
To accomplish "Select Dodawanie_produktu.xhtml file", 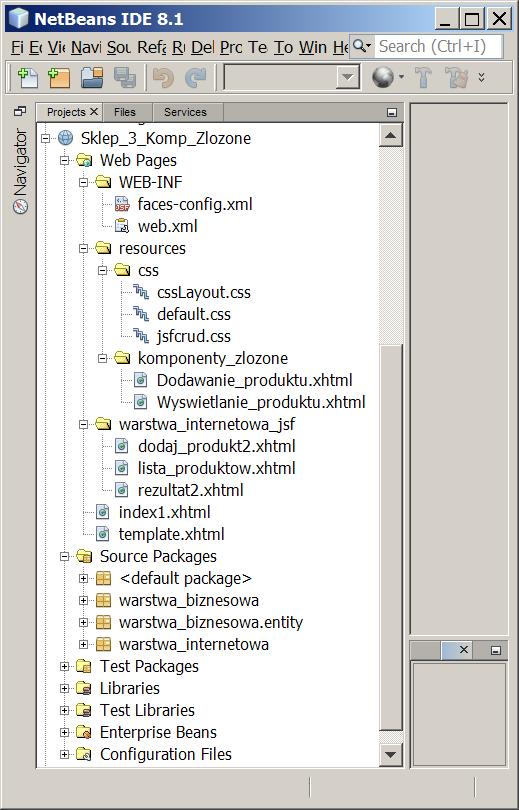I will point(255,380).
